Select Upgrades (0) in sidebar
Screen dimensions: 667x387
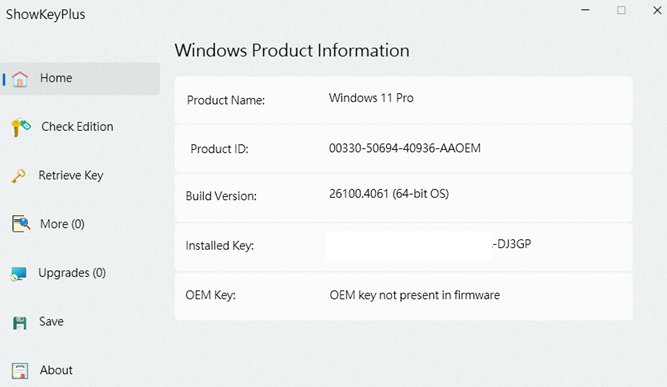pyautogui.click(x=72, y=273)
